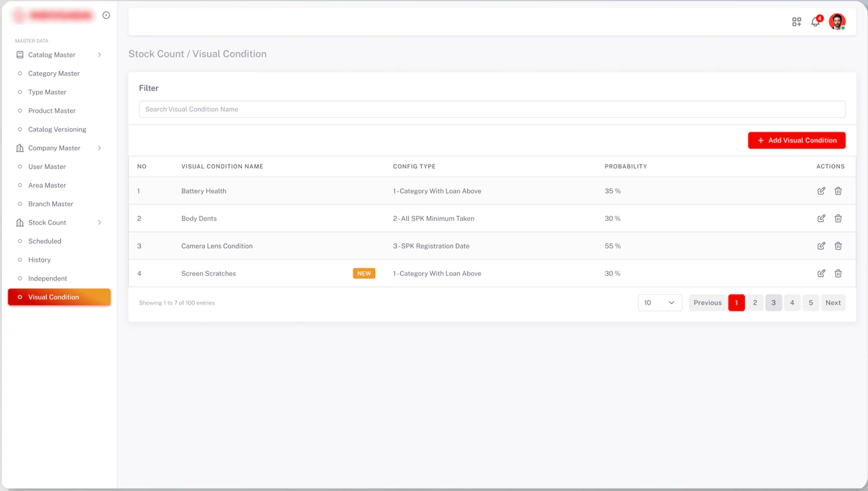The image size is (868, 491).
Task: Edit the Body Dents row
Action: tap(821, 218)
